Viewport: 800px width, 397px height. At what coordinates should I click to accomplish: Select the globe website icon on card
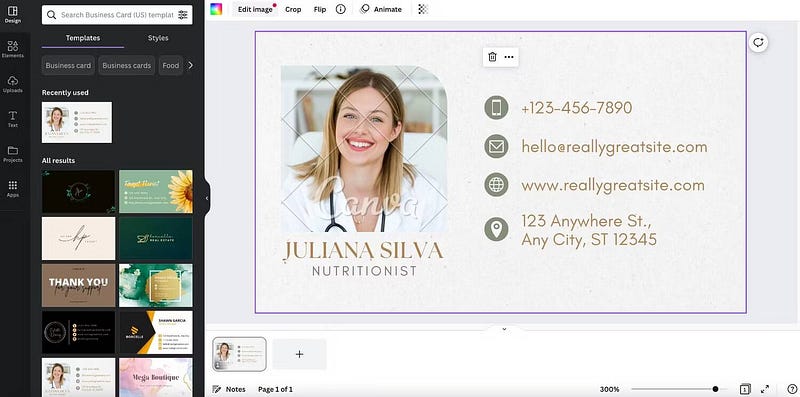point(496,185)
